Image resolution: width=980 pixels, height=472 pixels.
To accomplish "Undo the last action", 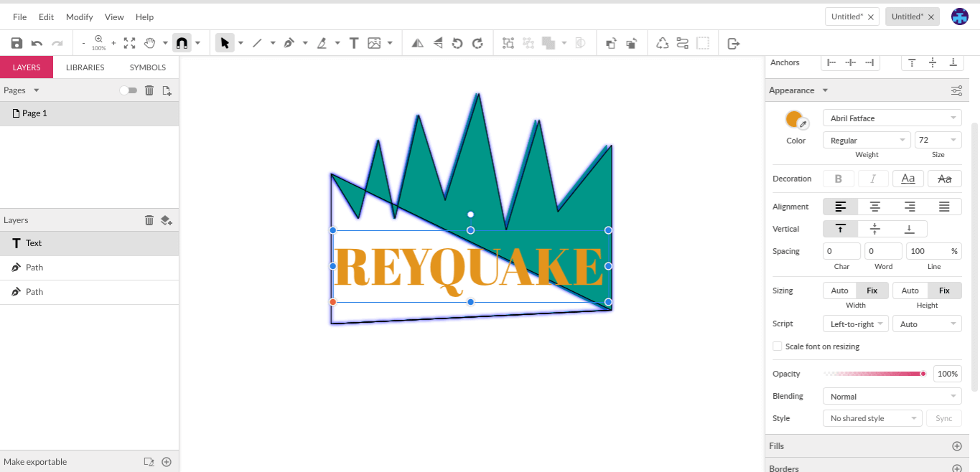I will [x=37, y=43].
